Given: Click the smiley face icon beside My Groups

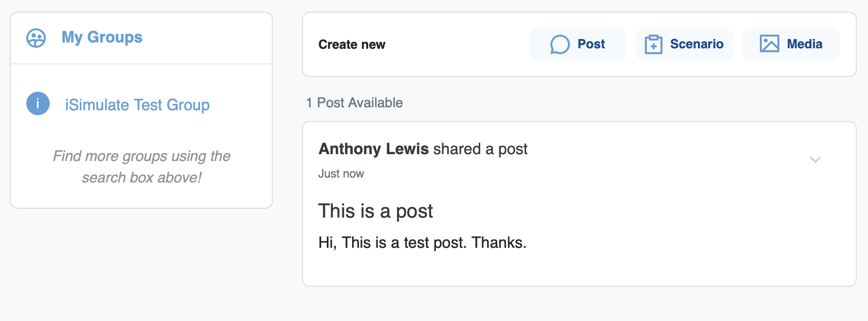Looking at the screenshot, I should [x=36, y=37].
